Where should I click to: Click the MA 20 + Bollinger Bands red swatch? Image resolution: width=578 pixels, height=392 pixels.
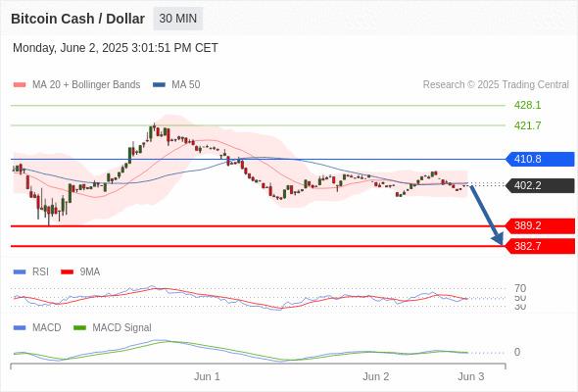tap(20, 85)
